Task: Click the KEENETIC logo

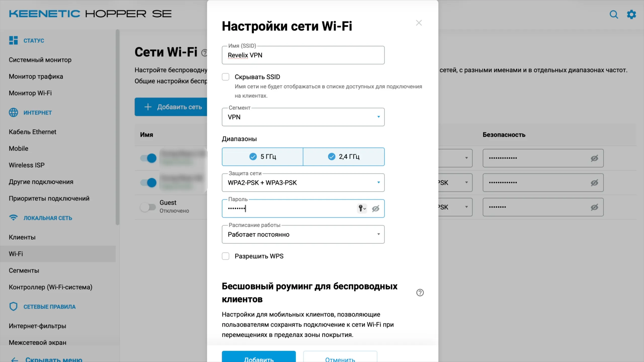Action: coord(45,14)
